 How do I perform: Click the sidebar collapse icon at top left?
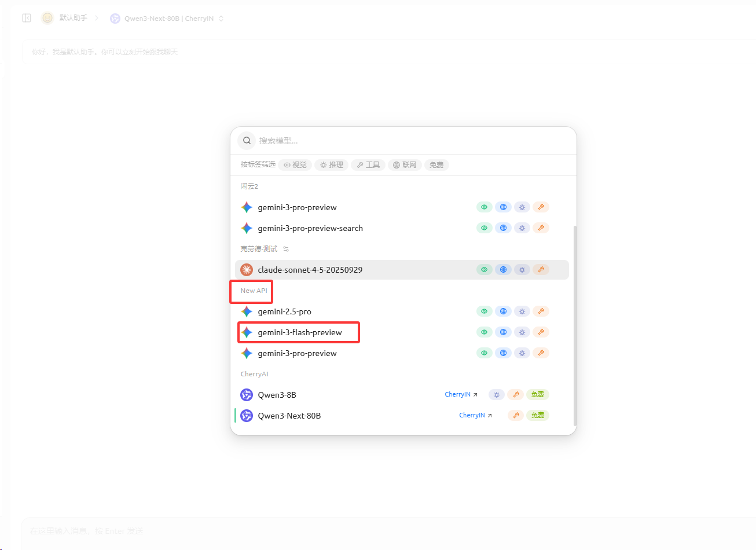click(27, 18)
